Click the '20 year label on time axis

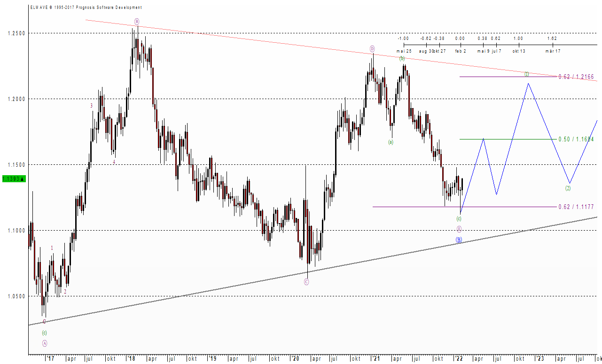click(295, 358)
